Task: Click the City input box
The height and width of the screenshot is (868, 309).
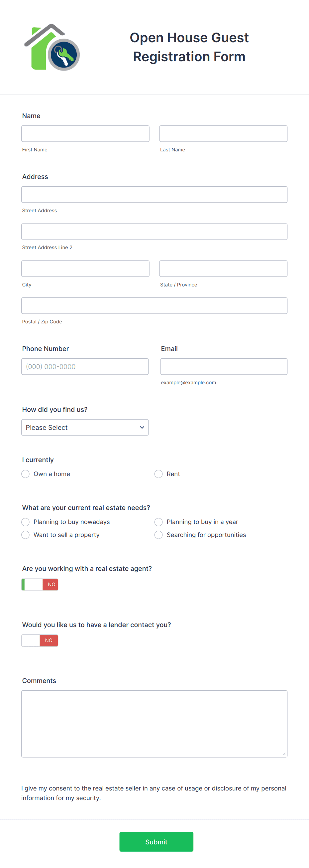Action: click(x=85, y=268)
